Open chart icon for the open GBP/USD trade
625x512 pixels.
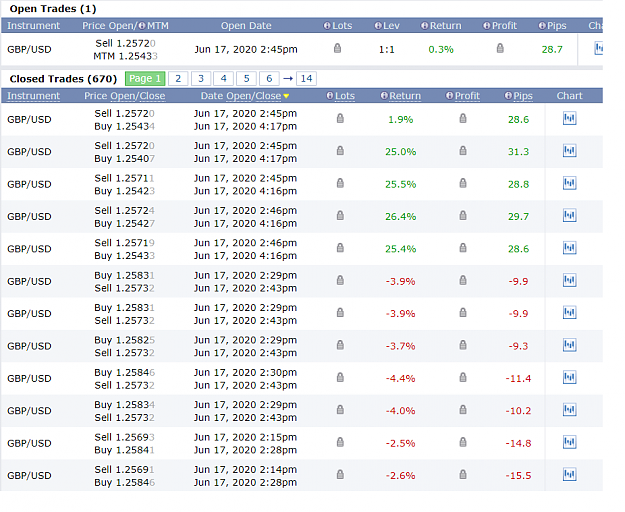pos(598,48)
